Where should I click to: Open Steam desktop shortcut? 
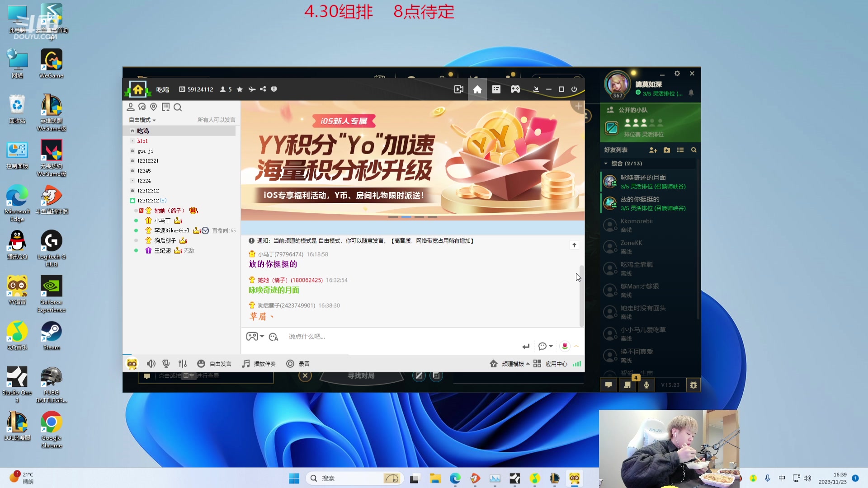pyautogui.click(x=51, y=336)
